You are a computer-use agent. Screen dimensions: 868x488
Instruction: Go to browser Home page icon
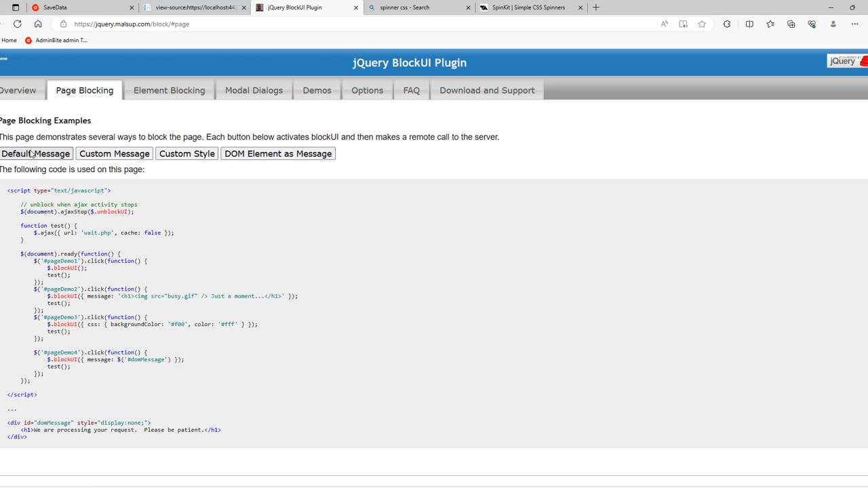tap(38, 24)
